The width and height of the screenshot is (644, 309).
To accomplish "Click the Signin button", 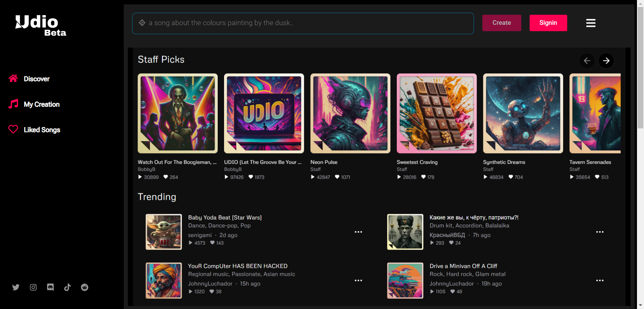I will tap(548, 23).
